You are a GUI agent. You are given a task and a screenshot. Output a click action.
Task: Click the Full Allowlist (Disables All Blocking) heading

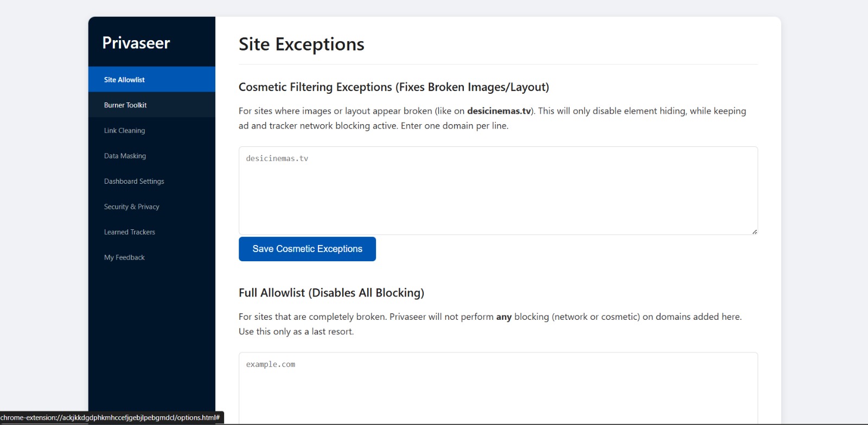pyautogui.click(x=331, y=293)
